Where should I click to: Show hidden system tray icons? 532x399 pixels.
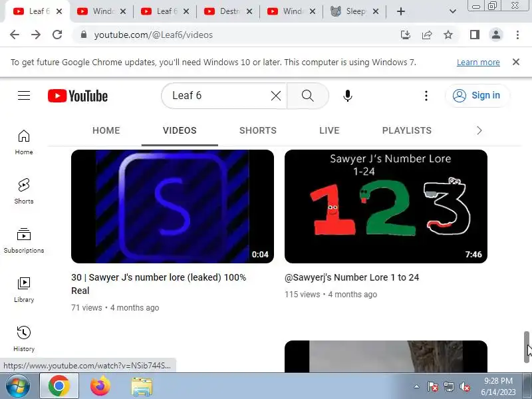pos(416,386)
